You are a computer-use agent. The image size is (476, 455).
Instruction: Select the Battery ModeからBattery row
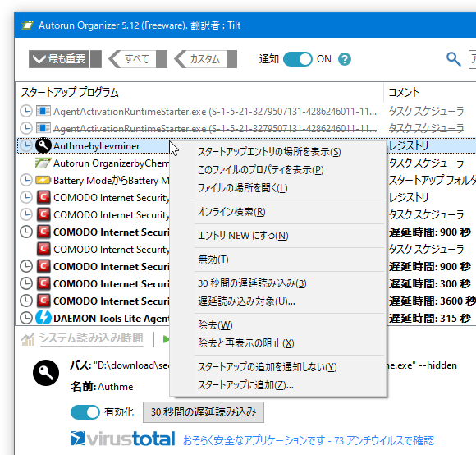pos(112,181)
